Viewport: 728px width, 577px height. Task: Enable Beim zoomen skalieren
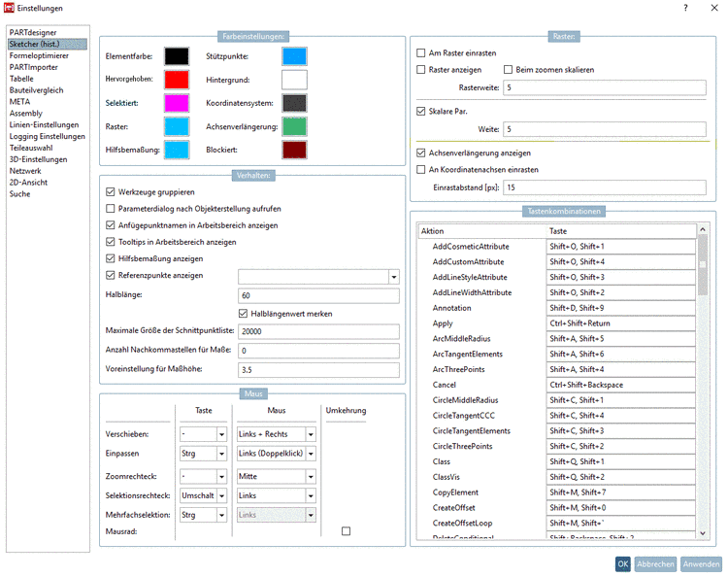(x=508, y=70)
